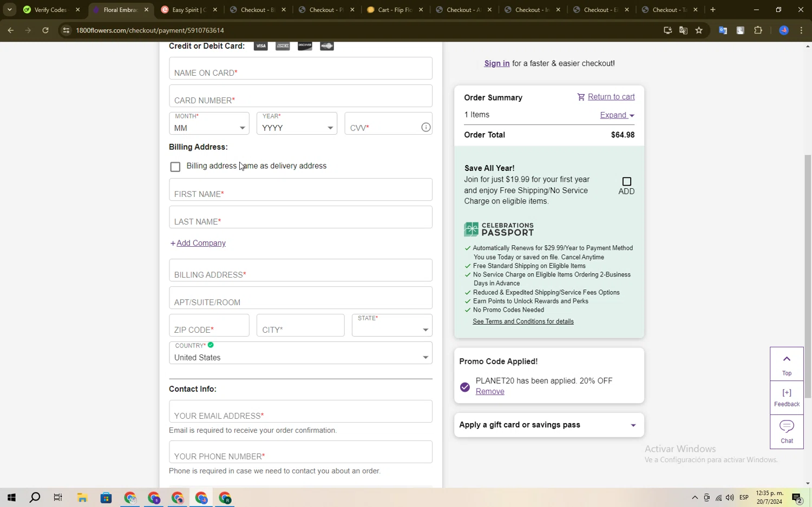Click the CVV info icon

(x=426, y=127)
